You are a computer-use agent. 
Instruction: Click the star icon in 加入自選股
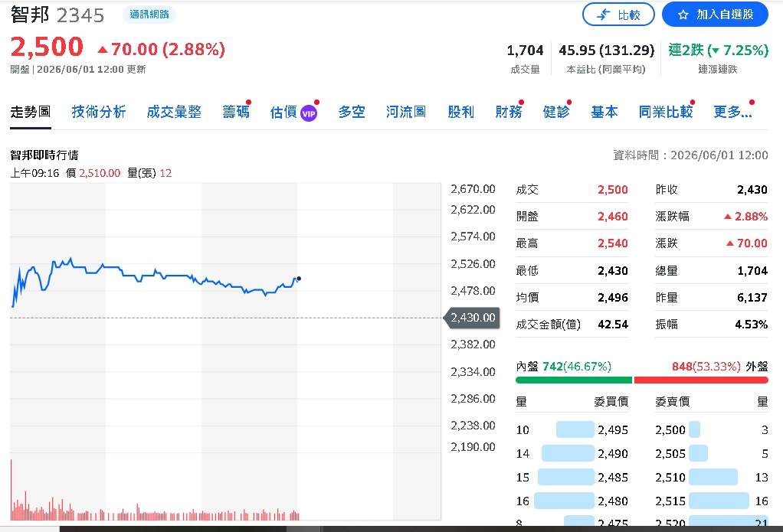683,15
